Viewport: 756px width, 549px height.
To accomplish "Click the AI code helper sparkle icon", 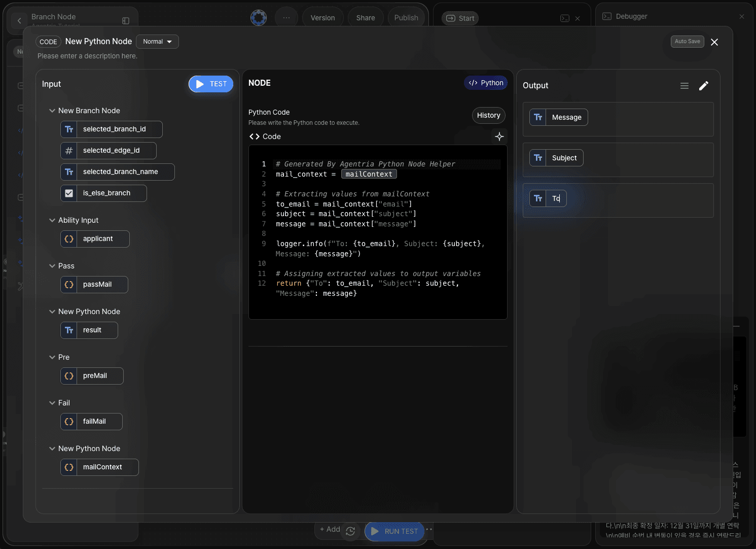I will [x=499, y=136].
